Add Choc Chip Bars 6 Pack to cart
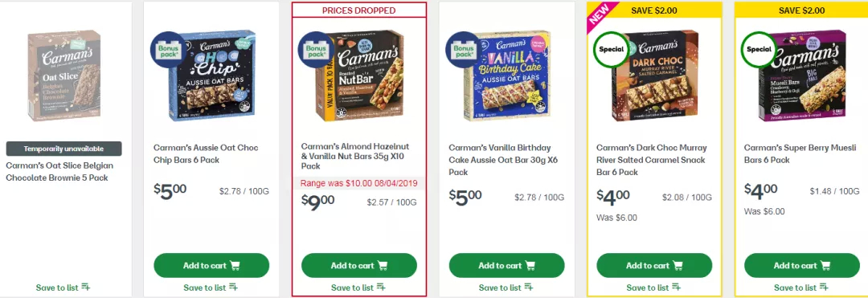This screenshot has width=868, height=298. 211,265
